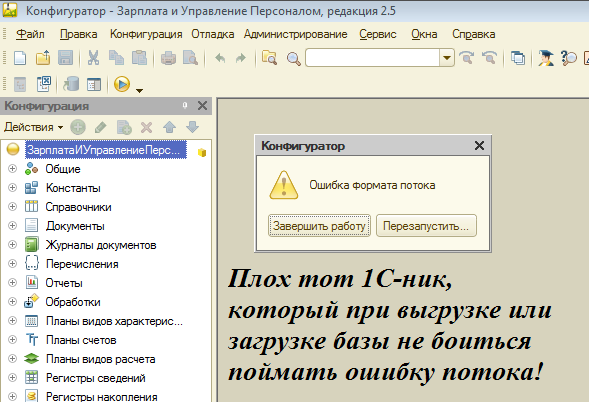589x402 pixels.
Task: Open the search field dropdown arrow
Action: pyautogui.click(x=447, y=58)
